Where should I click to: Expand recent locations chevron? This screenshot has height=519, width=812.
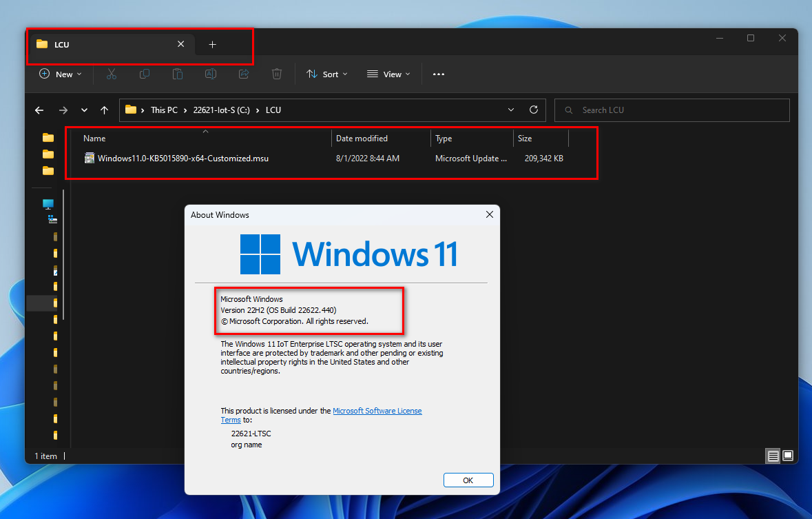click(x=84, y=110)
